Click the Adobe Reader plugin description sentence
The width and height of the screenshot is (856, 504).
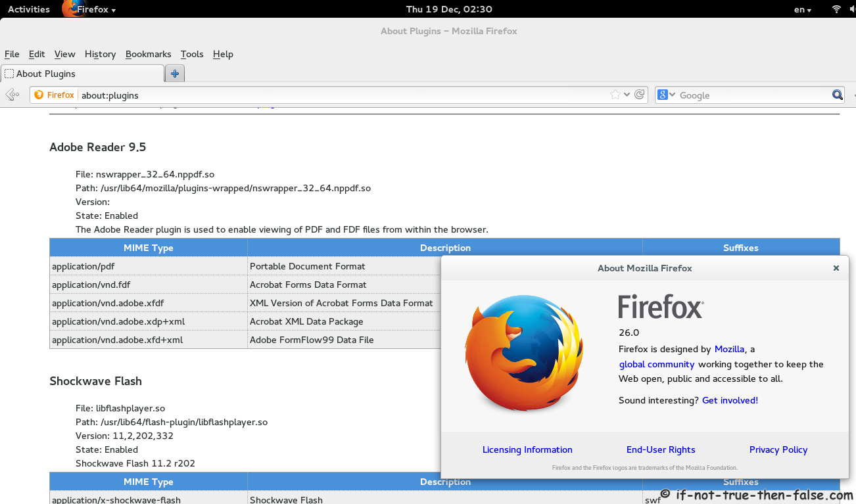(x=282, y=229)
